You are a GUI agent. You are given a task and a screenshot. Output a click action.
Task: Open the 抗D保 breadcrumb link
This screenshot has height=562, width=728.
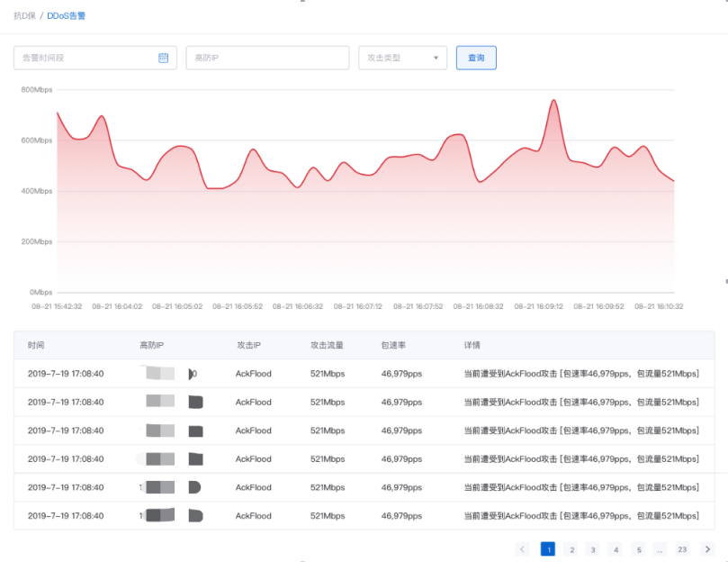[x=24, y=16]
